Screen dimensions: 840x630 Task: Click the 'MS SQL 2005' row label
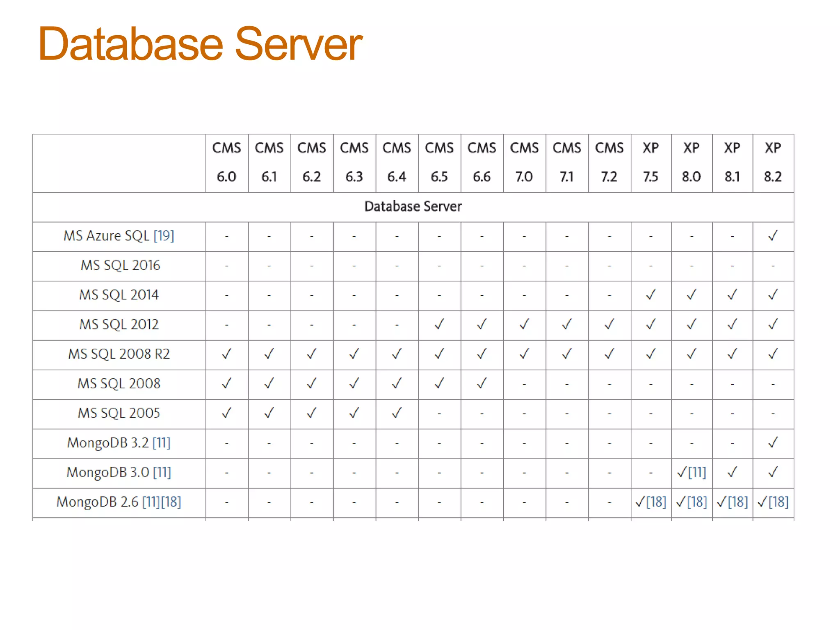click(x=119, y=413)
